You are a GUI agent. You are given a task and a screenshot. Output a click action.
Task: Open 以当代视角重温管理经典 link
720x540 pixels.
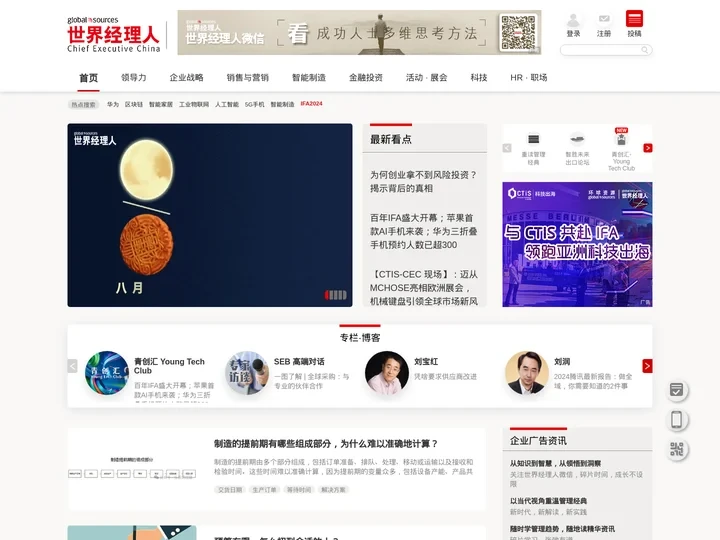[548, 501]
